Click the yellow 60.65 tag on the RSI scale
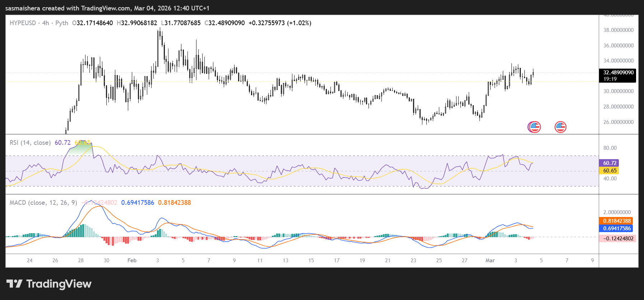This screenshot has height=300, width=644. (610, 171)
